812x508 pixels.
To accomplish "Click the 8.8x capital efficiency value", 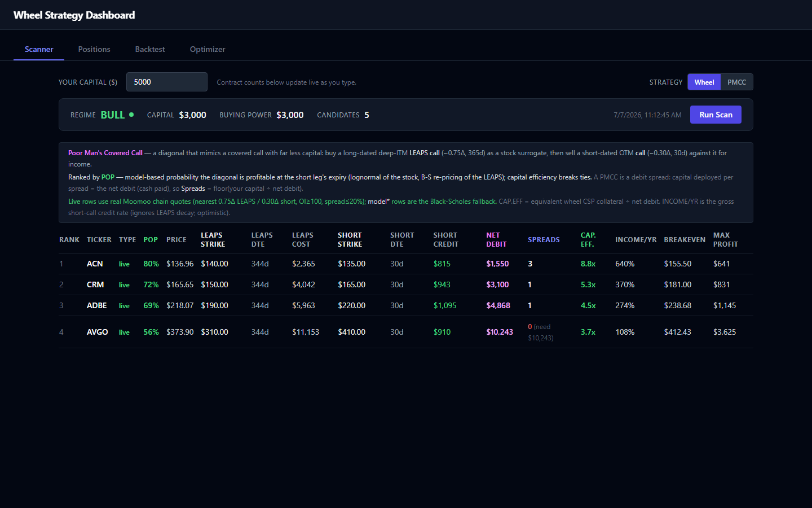I will click(x=588, y=264).
